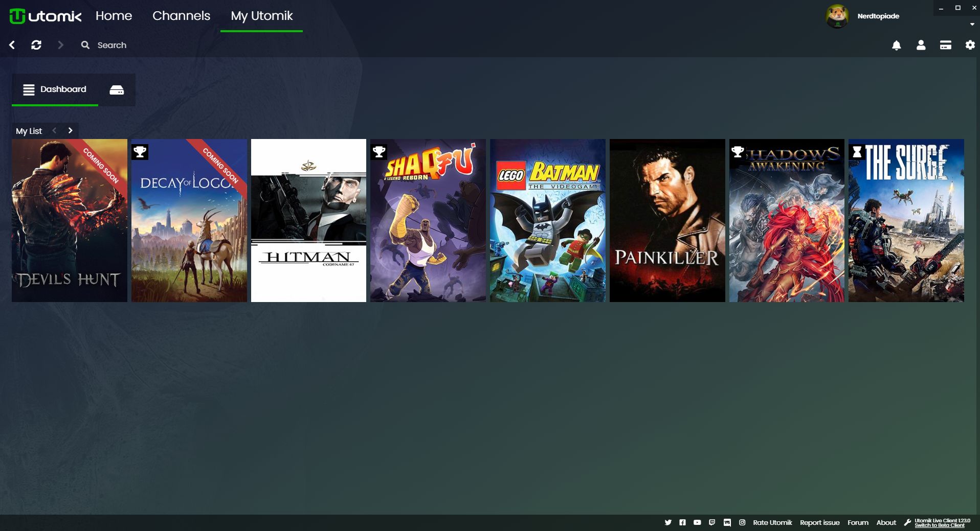Viewport: 980px width, 531px height.
Task: Open LEGO Batman game tile
Action: pyautogui.click(x=548, y=220)
